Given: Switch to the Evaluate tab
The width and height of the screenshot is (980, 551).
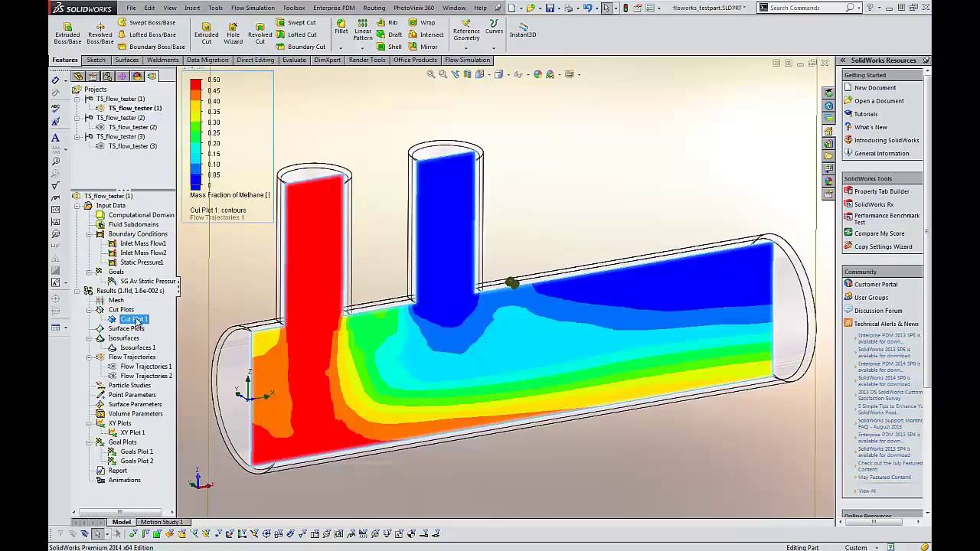Looking at the screenshot, I should point(294,60).
